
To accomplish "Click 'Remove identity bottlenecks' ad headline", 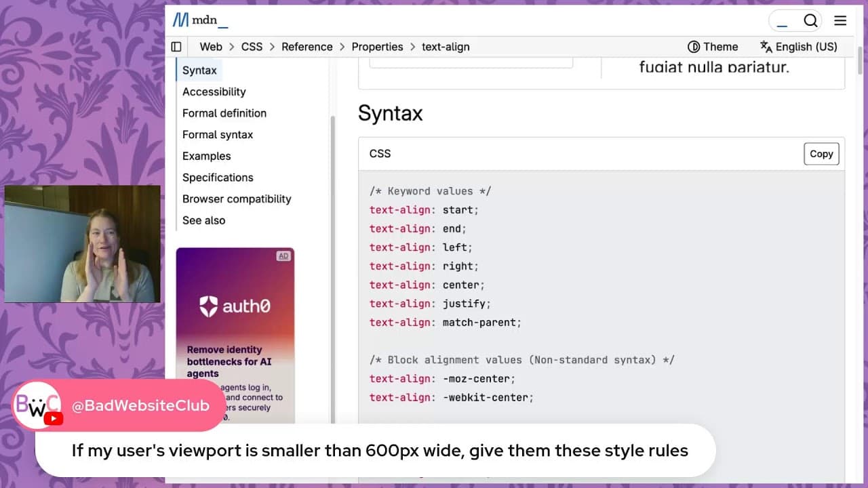I will 229,361.
